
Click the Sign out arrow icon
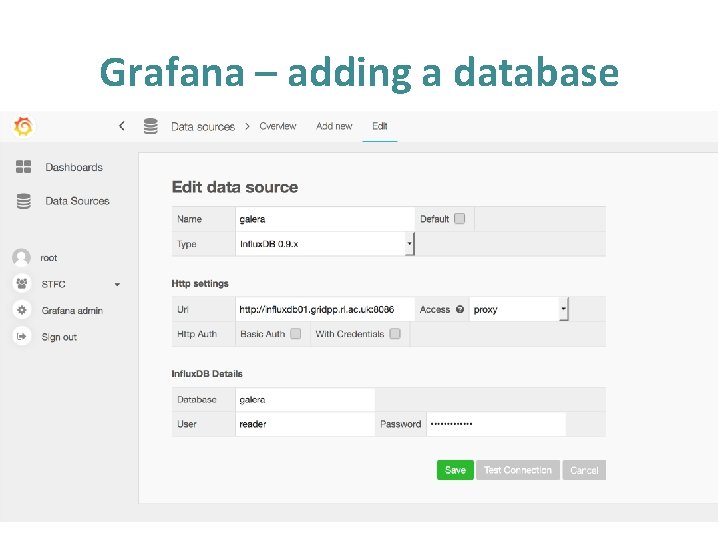click(21, 337)
